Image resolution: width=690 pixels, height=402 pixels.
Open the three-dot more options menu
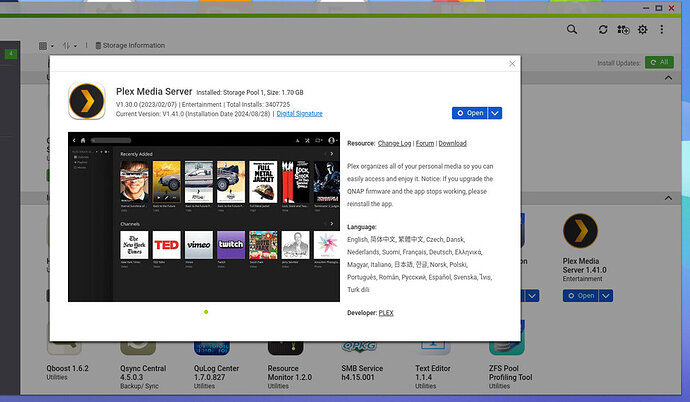tap(661, 29)
